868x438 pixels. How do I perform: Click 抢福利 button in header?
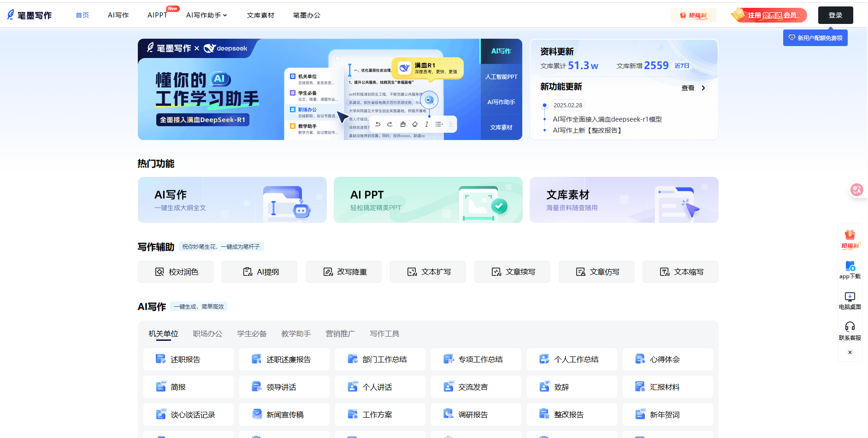[693, 15]
